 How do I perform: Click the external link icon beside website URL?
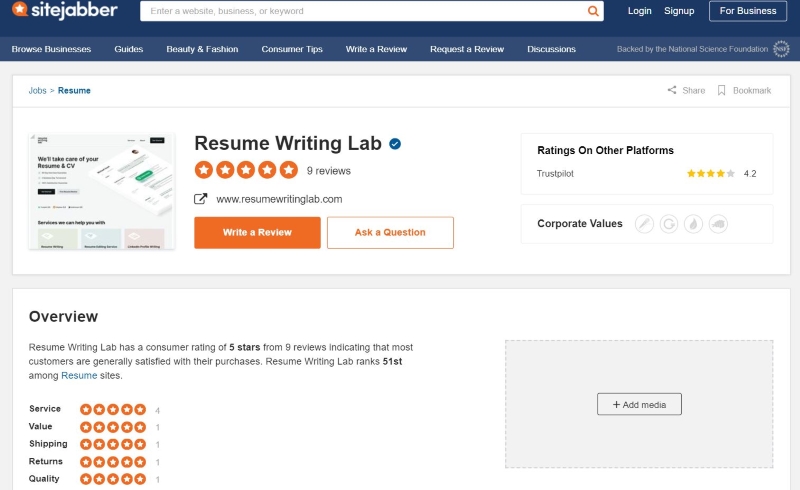click(x=201, y=199)
